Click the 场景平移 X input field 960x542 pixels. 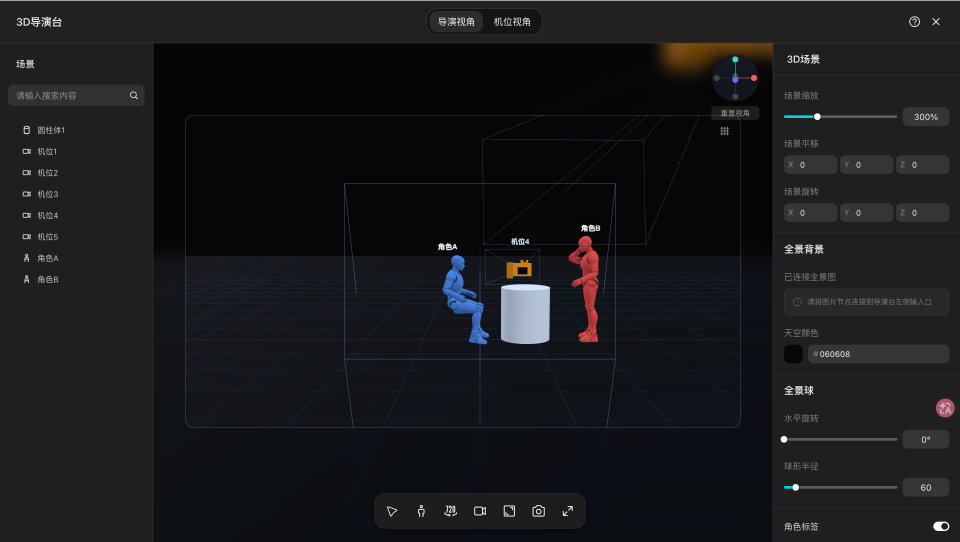(x=810, y=165)
